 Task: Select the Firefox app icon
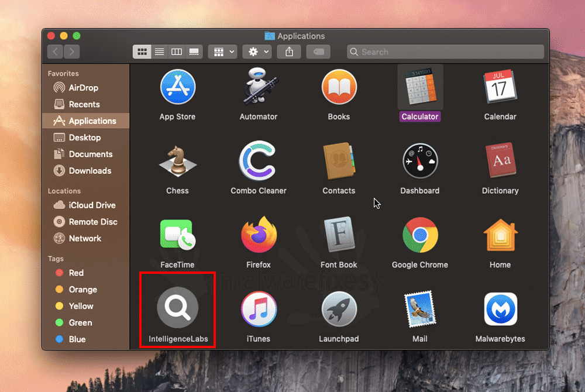(x=259, y=235)
